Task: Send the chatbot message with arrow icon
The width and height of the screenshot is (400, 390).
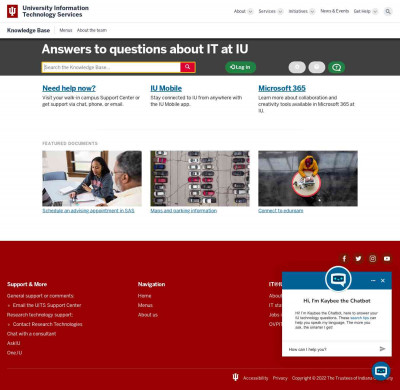Action: (x=382, y=349)
